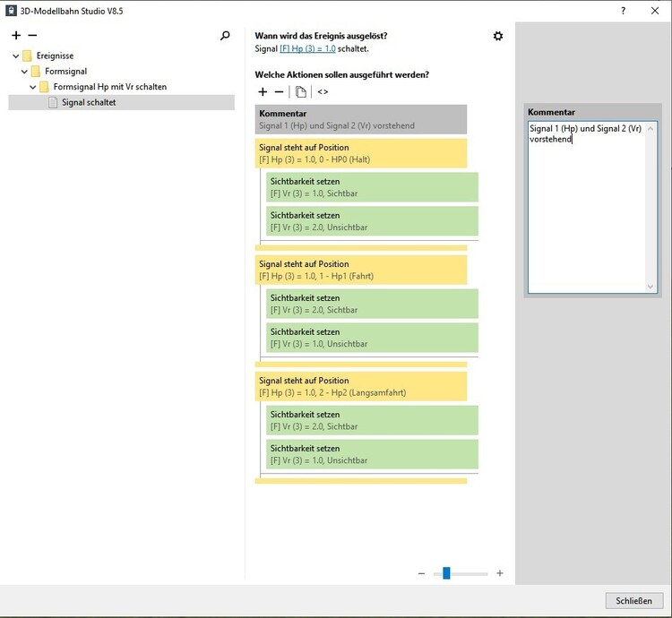This screenshot has width=672, height=618.
Task: Delete the selected action with the minus icon
Action: coord(279,91)
